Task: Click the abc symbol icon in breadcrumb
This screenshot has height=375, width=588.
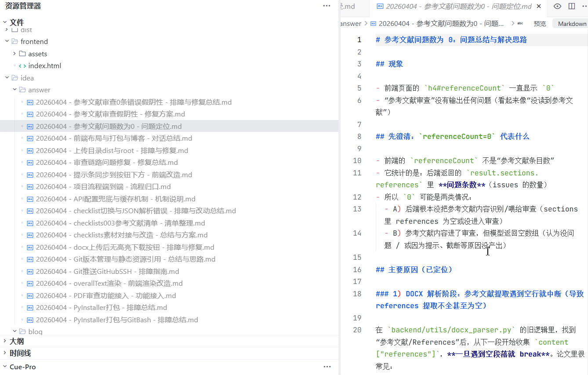Action: pyautogui.click(x=520, y=24)
